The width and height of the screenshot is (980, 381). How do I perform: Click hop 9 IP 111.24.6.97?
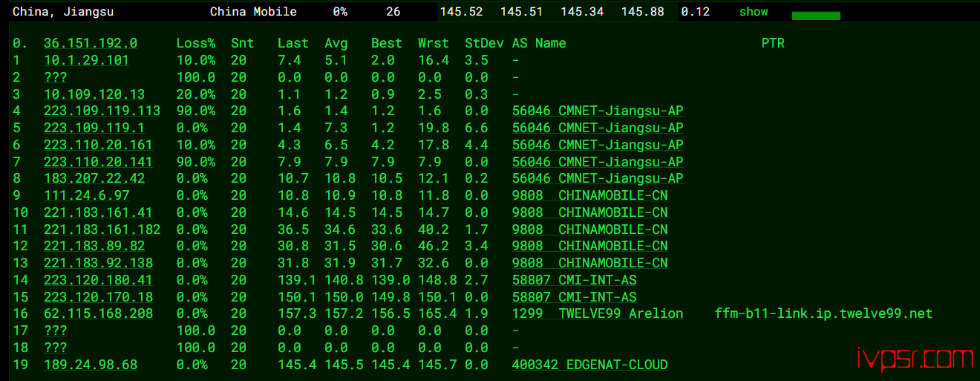point(86,196)
